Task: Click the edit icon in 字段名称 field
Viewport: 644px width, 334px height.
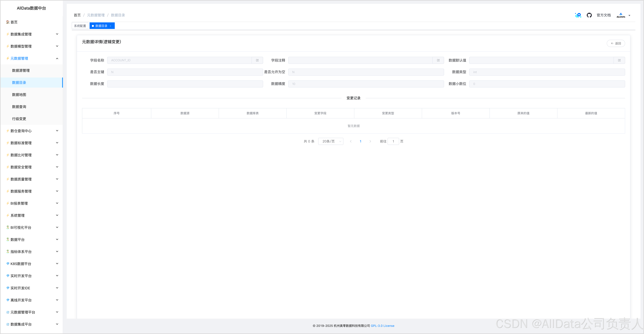Action: (x=257, y=60)
